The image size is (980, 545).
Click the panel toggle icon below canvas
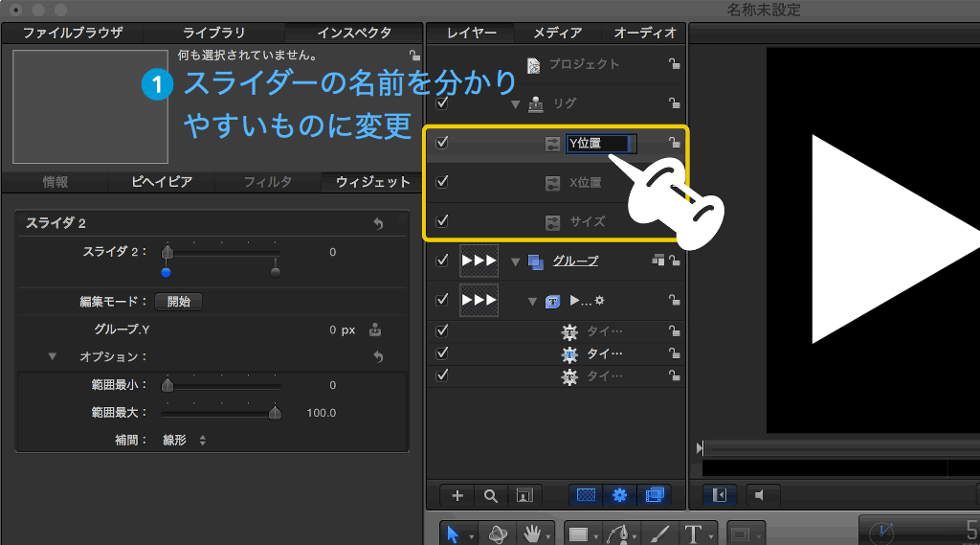[x=720, y=495]
